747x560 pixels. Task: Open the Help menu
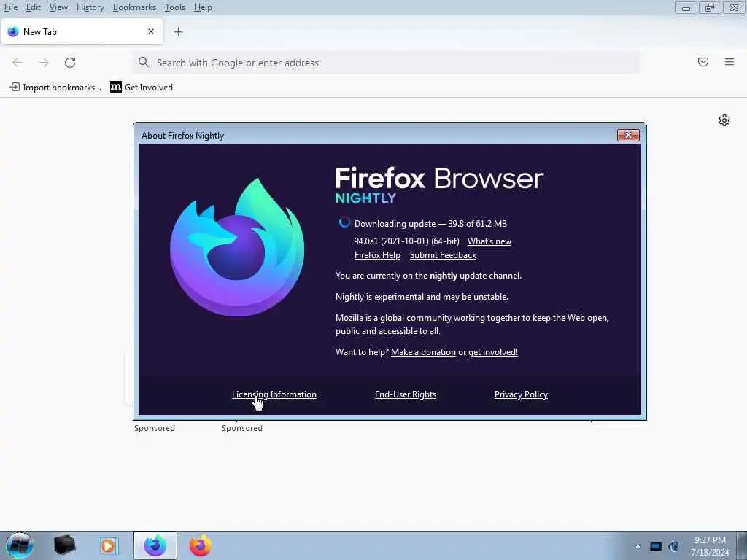click(x=203, y=7)
